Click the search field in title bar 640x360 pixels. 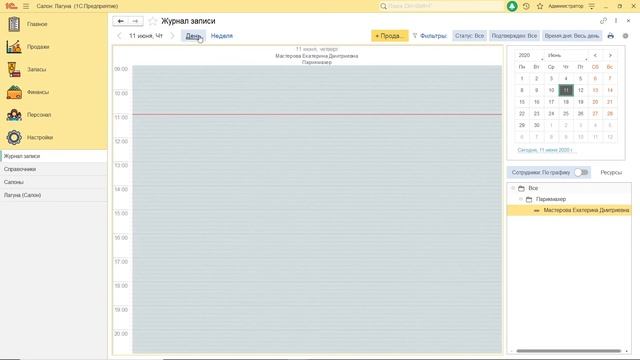click(441, 6)
